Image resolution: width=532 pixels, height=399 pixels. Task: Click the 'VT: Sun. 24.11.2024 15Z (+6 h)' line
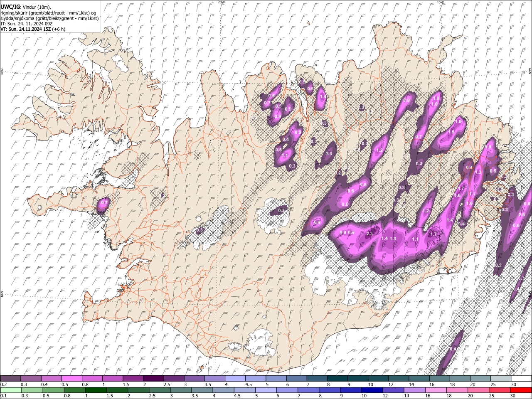point(33,29)
